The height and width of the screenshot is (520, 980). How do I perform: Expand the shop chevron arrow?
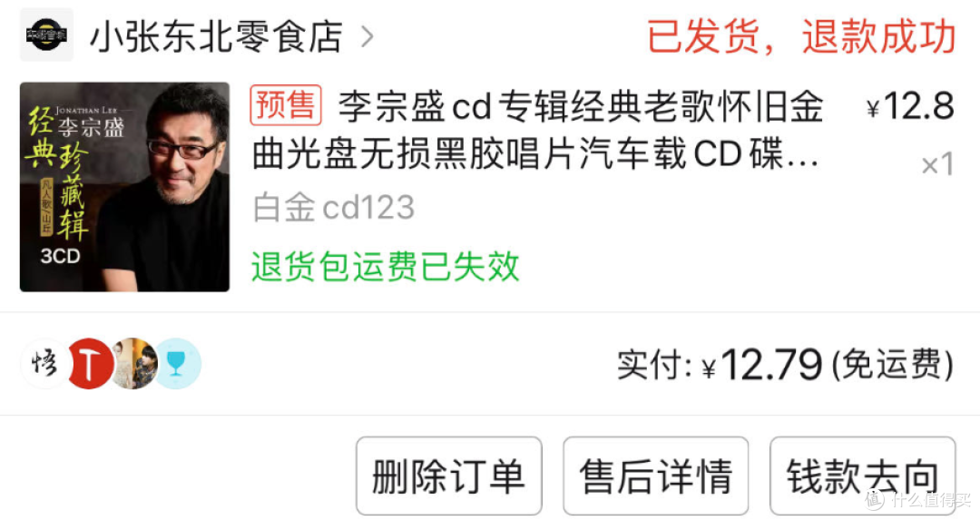[367, 36]
